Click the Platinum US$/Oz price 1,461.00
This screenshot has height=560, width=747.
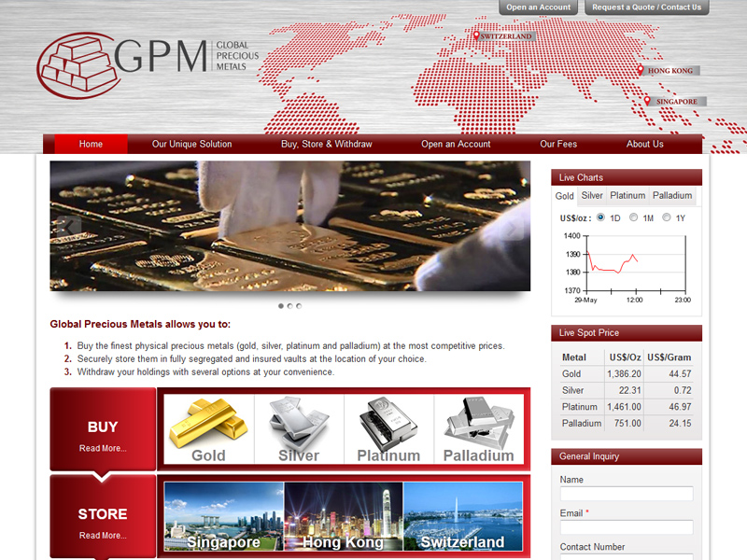pos(624,407)
